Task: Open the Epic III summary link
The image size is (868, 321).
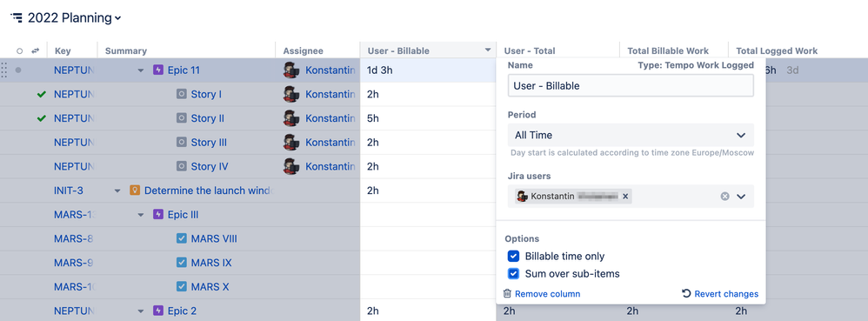Action: pos(183,214)
